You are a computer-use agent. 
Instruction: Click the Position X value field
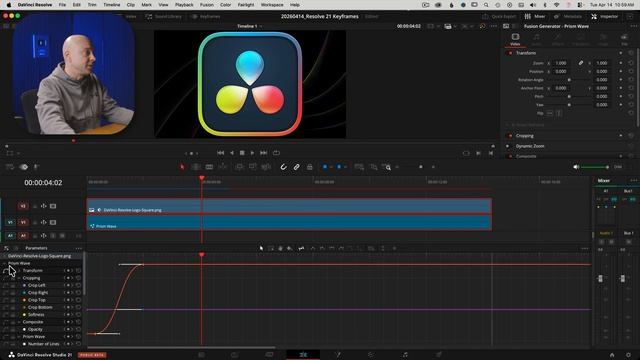(x=562, y=71)
